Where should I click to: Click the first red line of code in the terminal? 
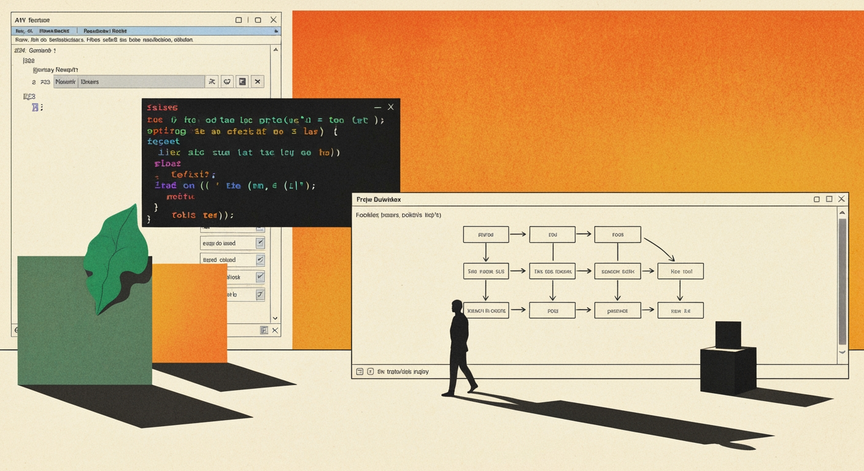pos(162,108)
